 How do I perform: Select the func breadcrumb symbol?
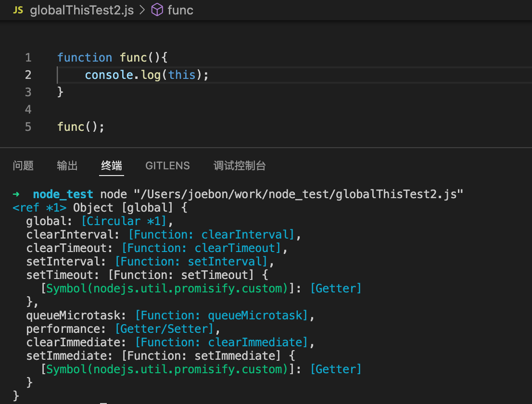pyautogui.click(x=180, y=10)
